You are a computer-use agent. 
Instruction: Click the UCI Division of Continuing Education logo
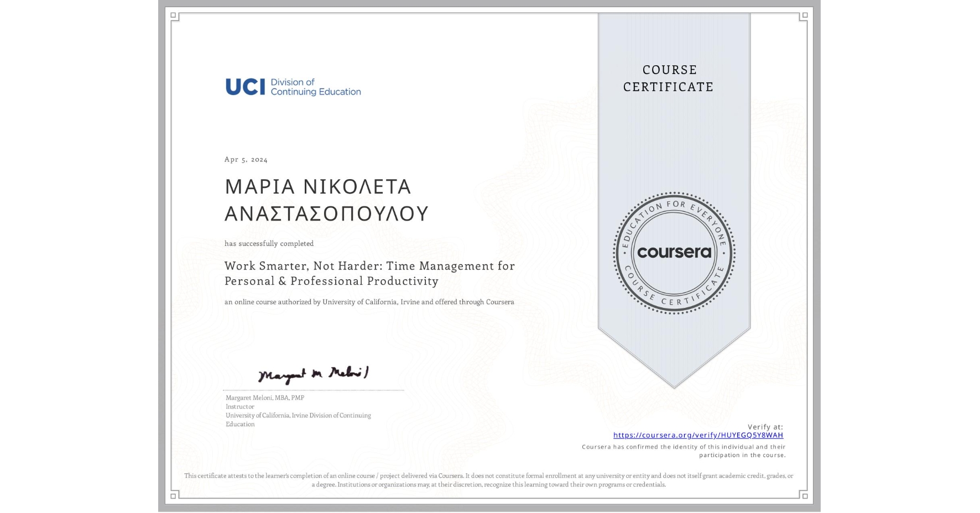click(x=293, y=87)
